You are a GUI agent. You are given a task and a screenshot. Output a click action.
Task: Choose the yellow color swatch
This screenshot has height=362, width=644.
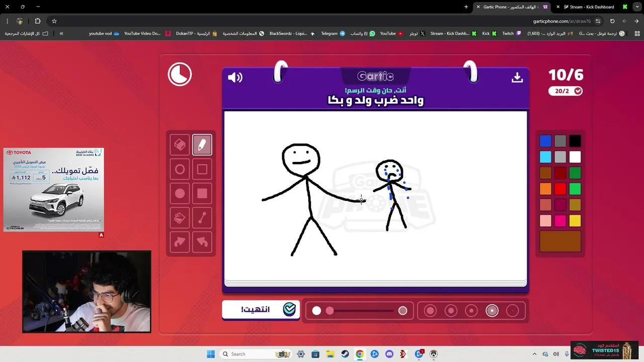tap(575, 221)
